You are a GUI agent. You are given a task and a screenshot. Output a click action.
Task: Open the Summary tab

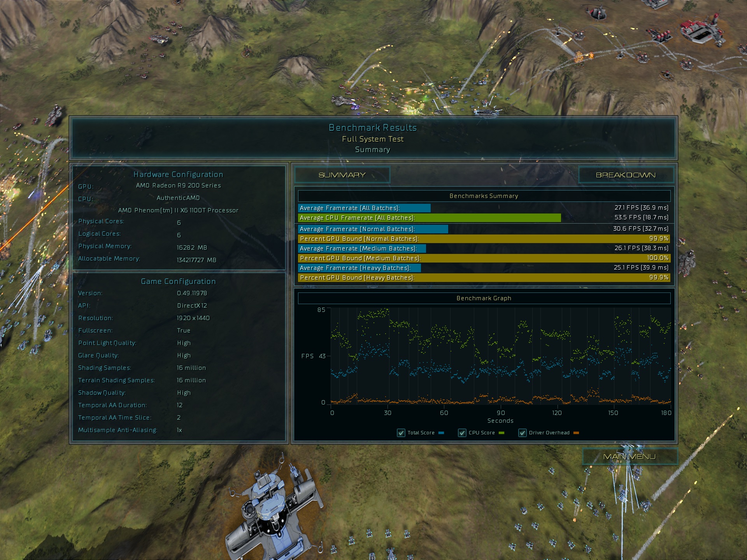(x=342, y=175)
